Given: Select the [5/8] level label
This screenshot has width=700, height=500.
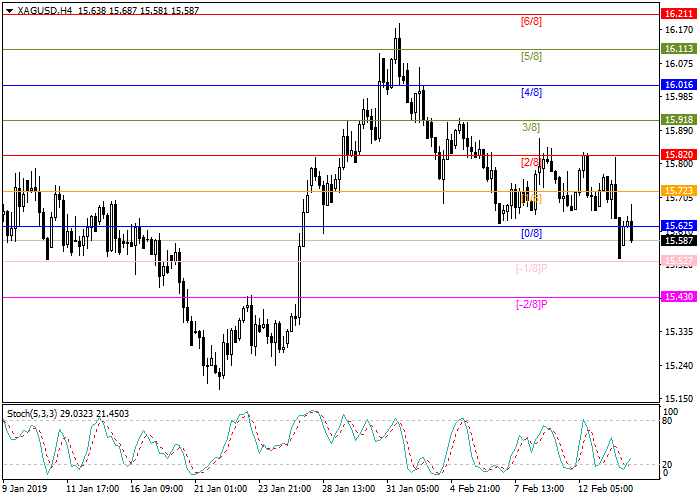Looking at the screenshot, I should pyautogui.click(x=532, y=57).
